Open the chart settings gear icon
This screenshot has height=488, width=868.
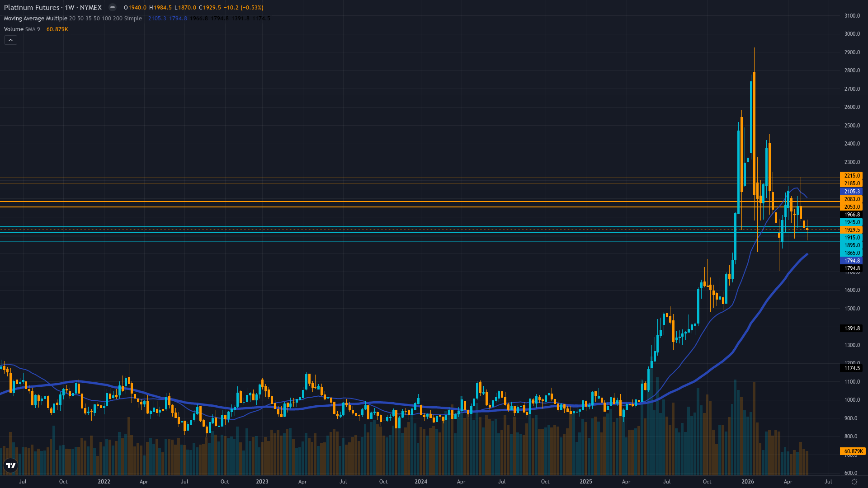tap(854, 482)
